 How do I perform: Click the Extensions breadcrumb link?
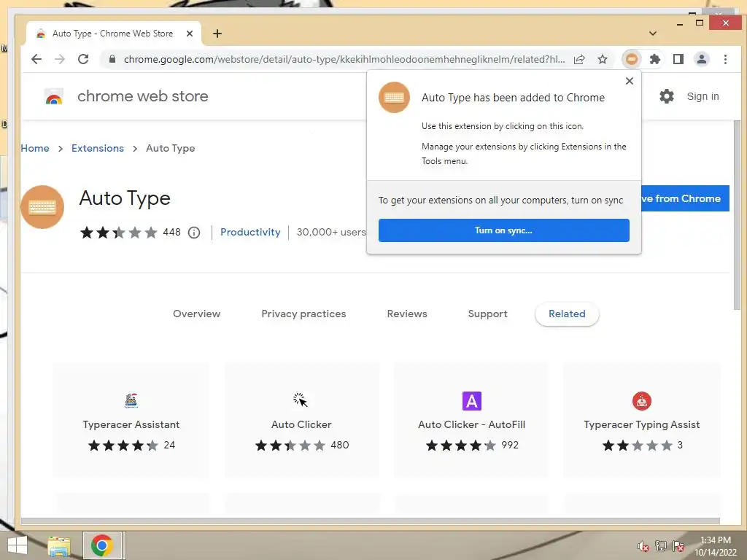98,148
